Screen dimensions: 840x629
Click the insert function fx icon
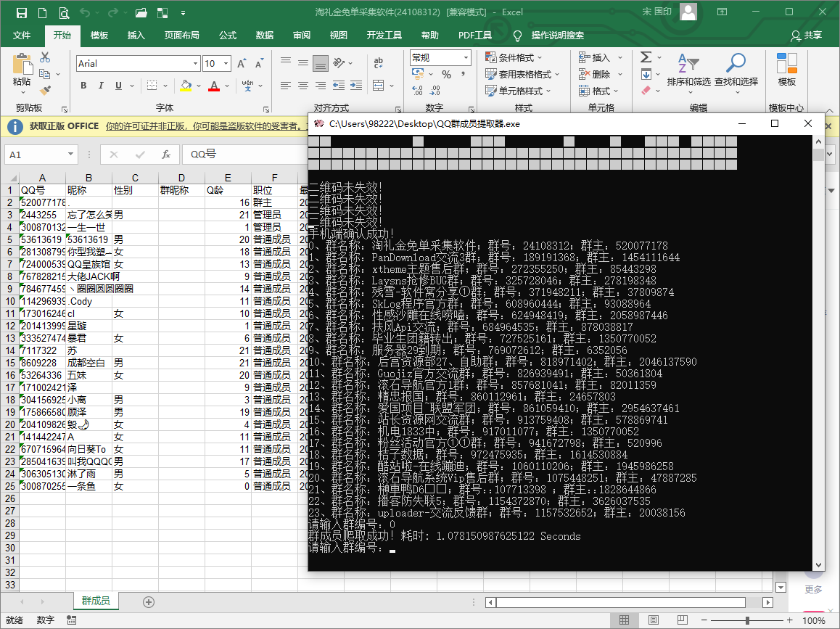(166, 155)
